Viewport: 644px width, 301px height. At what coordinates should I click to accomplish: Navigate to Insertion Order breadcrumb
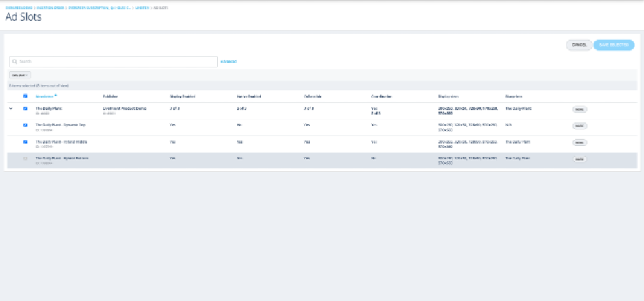coord(50,7)
